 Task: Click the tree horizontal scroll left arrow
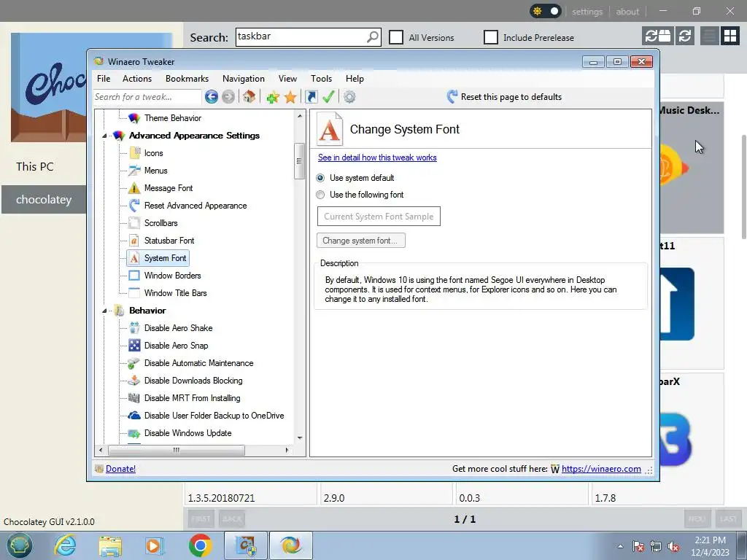tap(101, 450)
